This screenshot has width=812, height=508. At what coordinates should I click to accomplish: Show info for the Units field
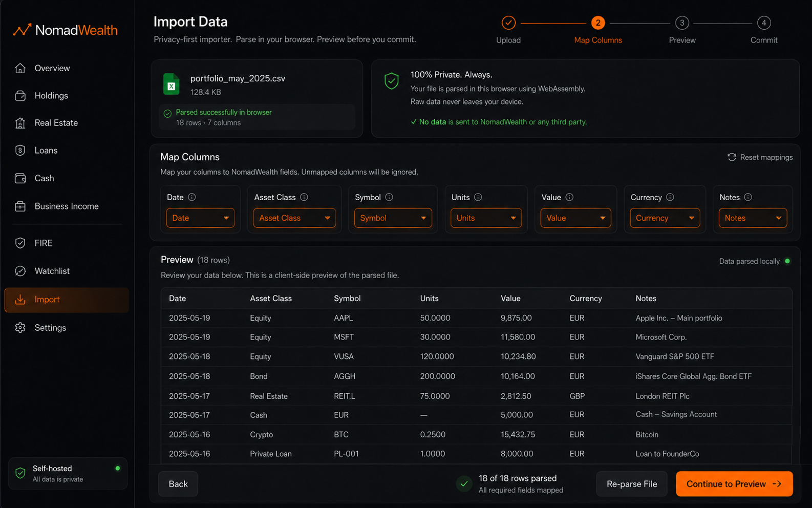point(478,197)
